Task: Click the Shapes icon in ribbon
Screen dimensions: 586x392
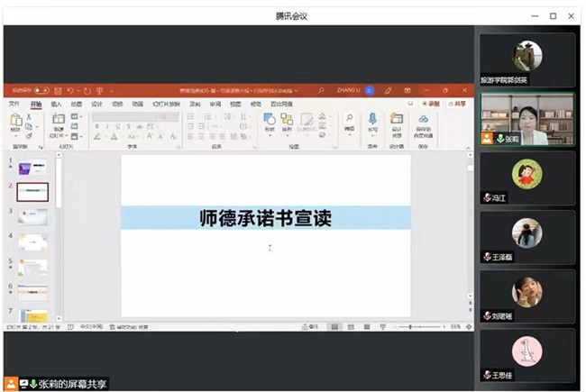Action: tap(270, 121)
